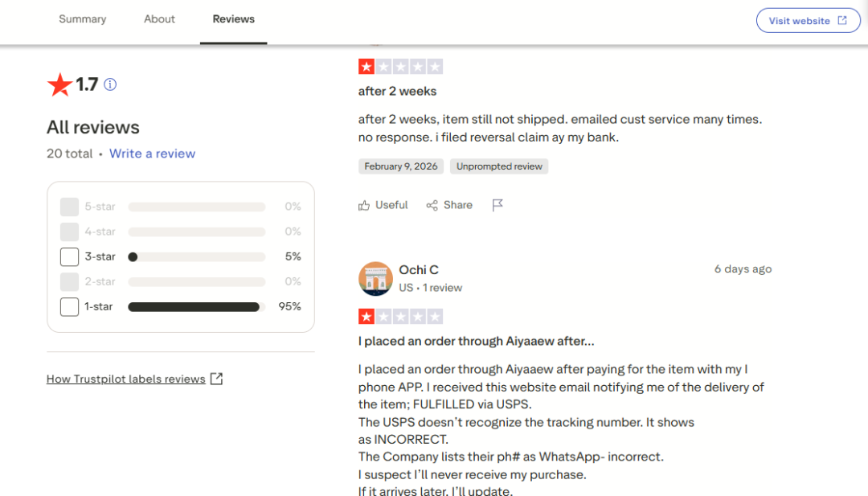The image size is (868, 496).
Task: Click the Unprompted review label
Action: coord(499,166)
